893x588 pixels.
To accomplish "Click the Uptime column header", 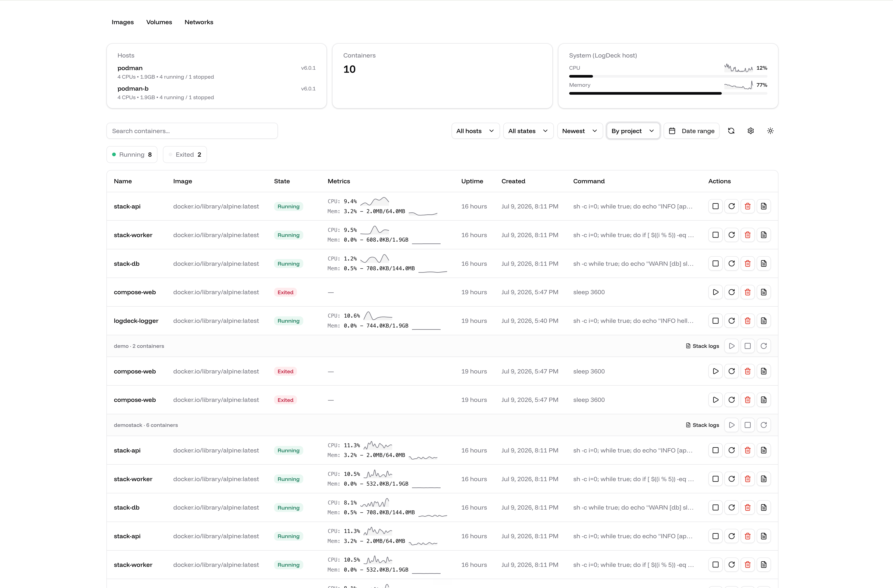I will 472,181.
